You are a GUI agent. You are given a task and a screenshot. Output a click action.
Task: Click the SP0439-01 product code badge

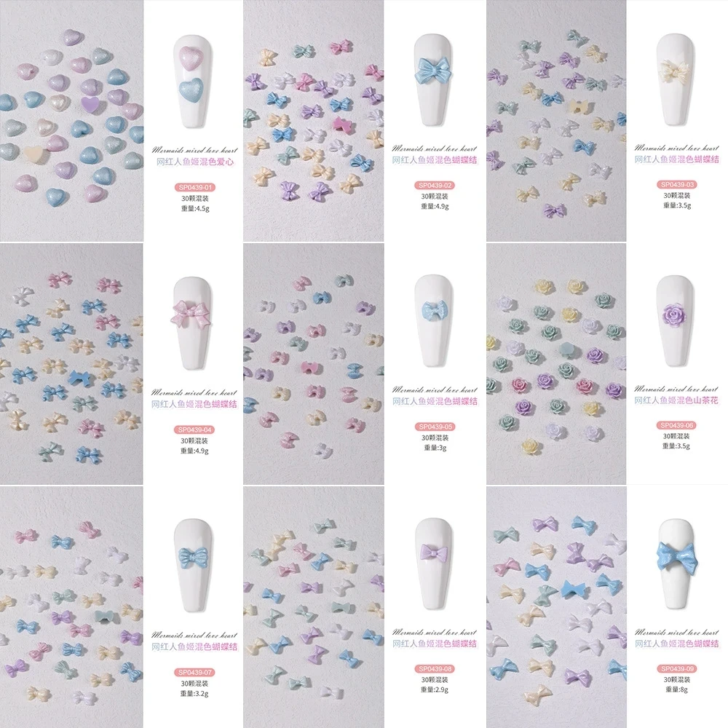pos(194,188)
